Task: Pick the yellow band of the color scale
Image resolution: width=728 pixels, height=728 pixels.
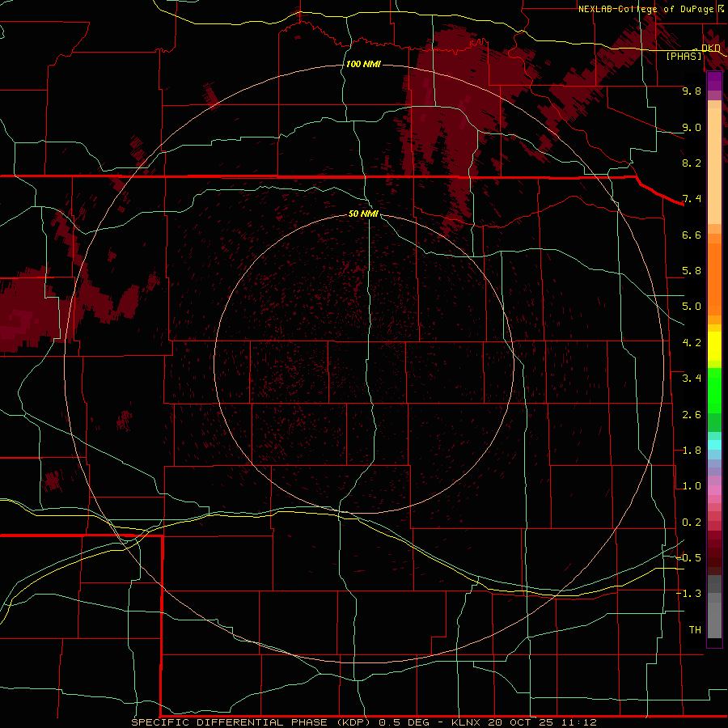Action: 714,346
